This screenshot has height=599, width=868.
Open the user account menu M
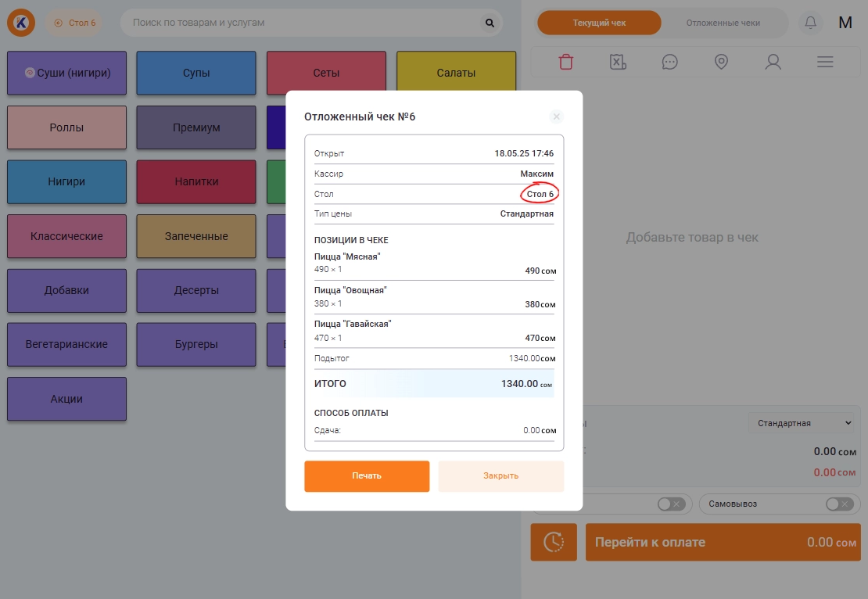point(845,23)
